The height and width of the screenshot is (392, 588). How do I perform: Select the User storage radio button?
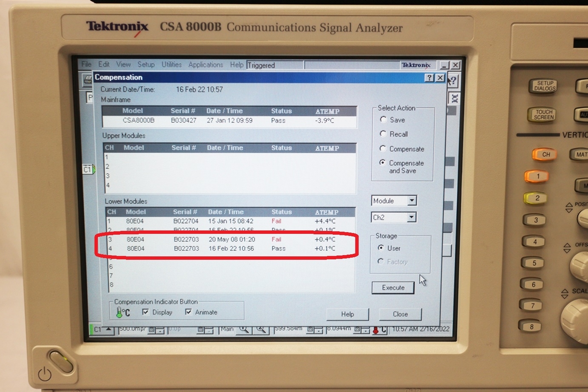point(381,247)
